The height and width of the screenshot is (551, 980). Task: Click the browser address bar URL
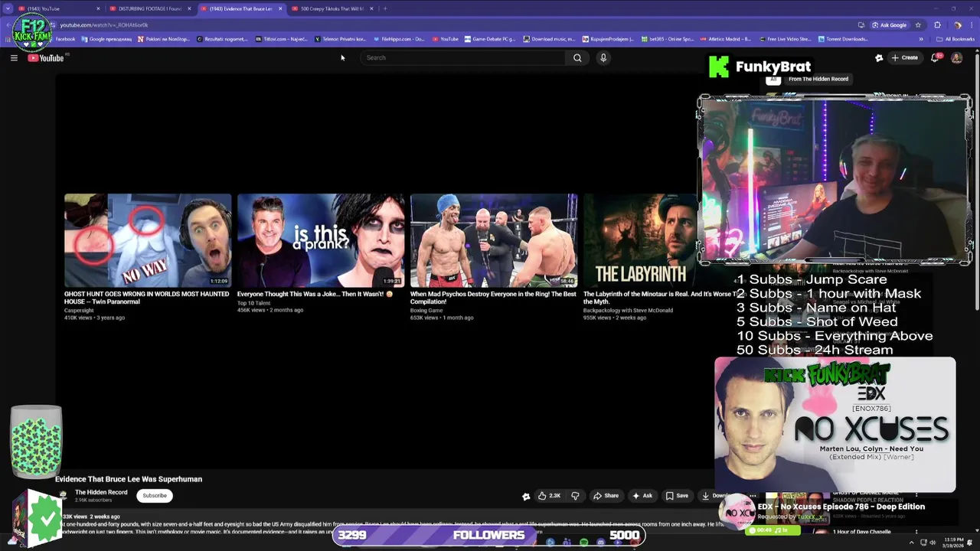point(104,24)
